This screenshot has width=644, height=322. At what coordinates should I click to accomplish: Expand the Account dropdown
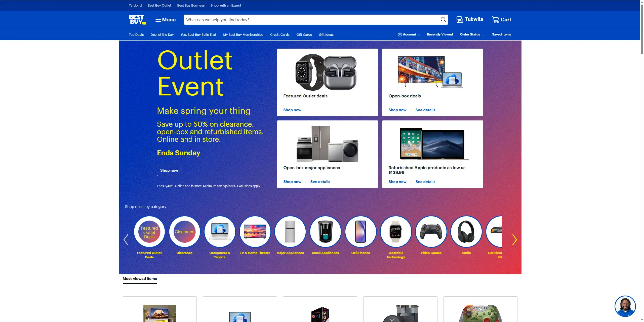point(409,34)
